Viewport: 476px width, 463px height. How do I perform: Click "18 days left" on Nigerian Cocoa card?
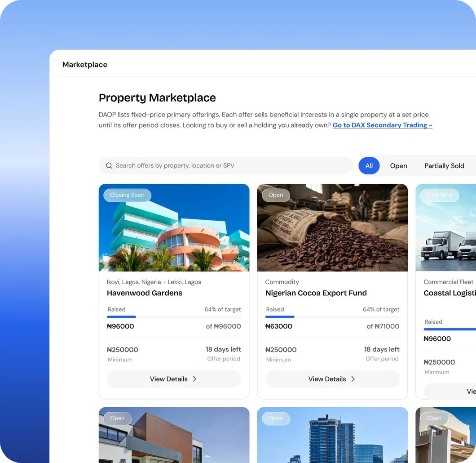pos(382,349)
